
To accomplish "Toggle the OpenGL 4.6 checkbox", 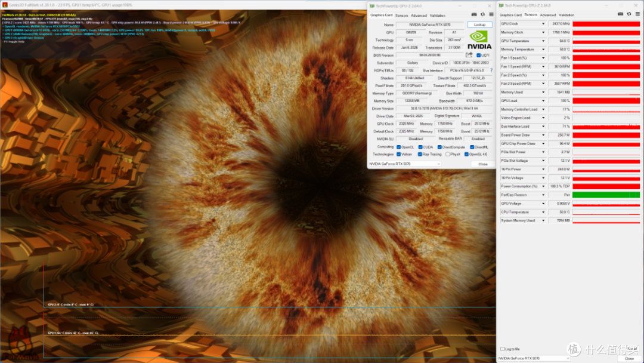I will point(466,155).
